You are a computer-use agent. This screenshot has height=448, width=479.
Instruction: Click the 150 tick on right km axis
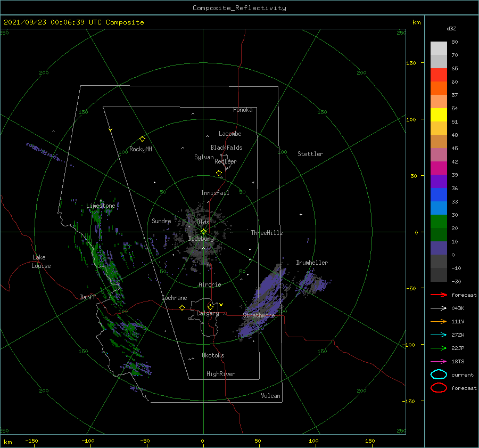[x=411, y=63]
